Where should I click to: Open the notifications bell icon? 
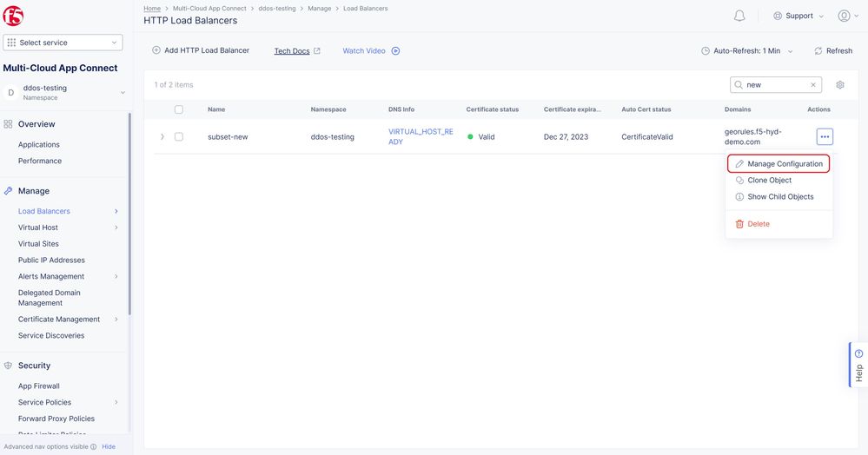pyautogui.click(x=739, y=16)
